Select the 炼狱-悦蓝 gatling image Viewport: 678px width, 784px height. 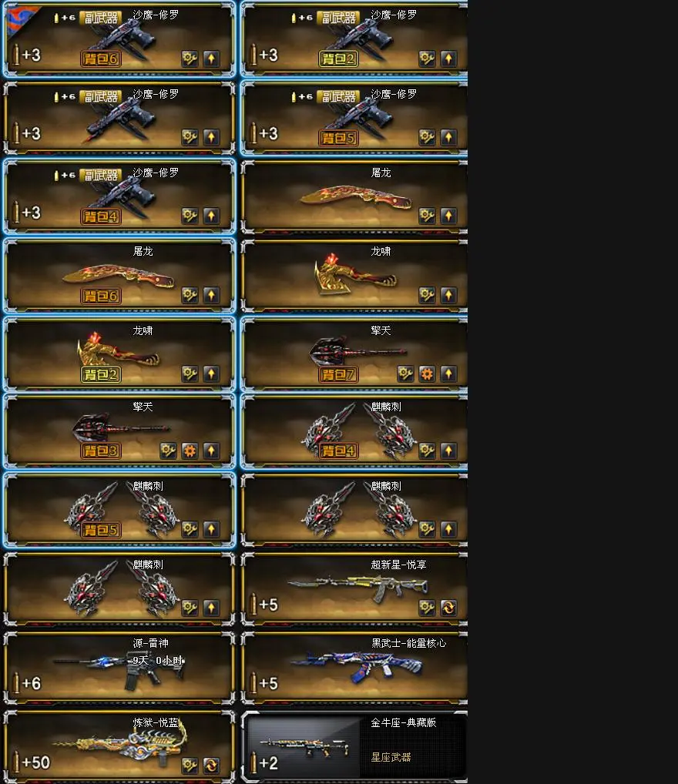click(119, 745)
